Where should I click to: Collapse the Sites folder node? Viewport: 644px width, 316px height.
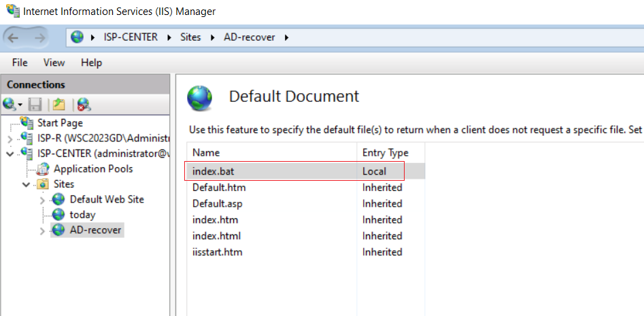pos(27,185)
